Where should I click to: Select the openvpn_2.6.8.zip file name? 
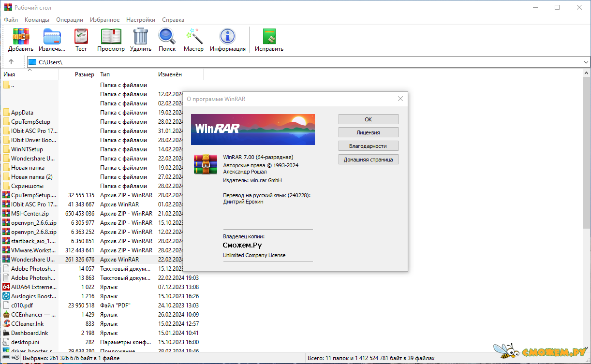(x=34, y=232)
